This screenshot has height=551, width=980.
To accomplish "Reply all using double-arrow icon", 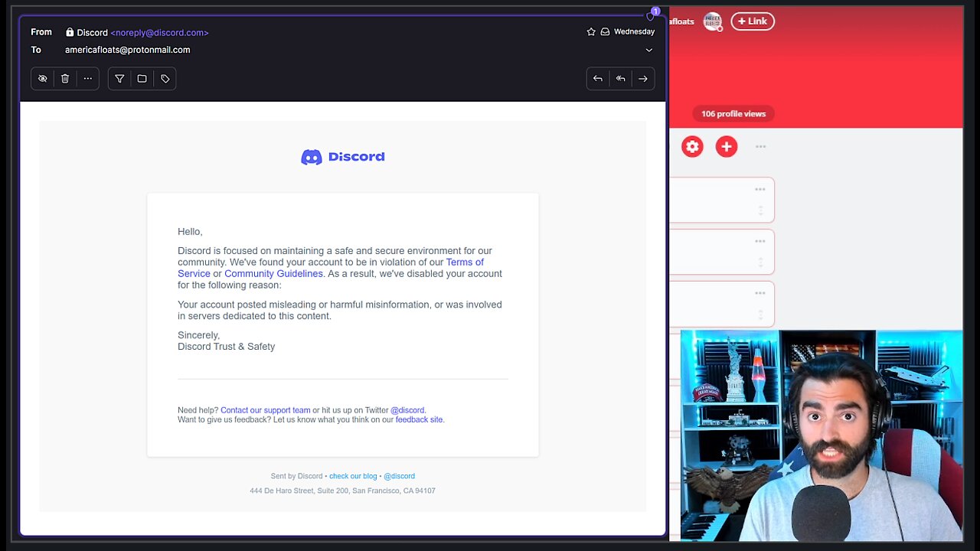I will (x=621, y=79).
